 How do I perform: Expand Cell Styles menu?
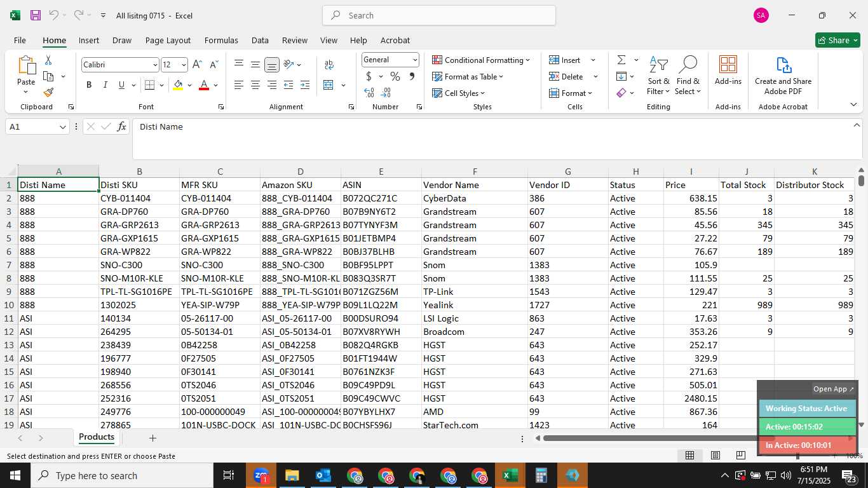coord(458,93)
